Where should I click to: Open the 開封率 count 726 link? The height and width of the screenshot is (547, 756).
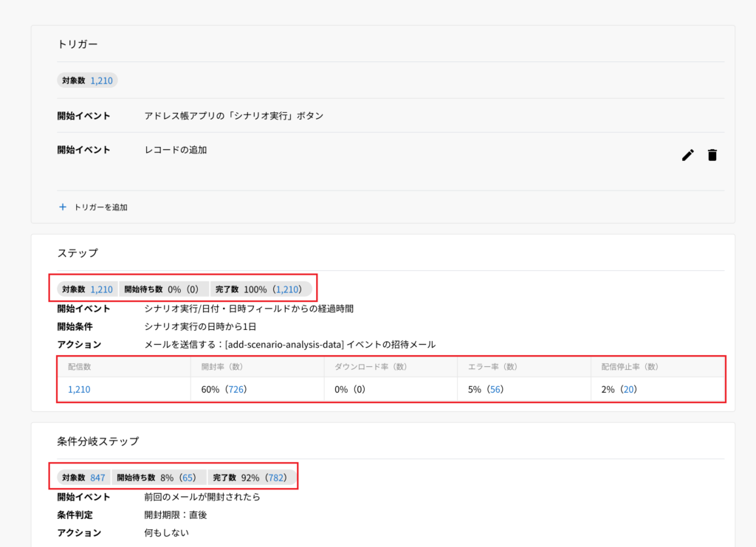[236, 389]
